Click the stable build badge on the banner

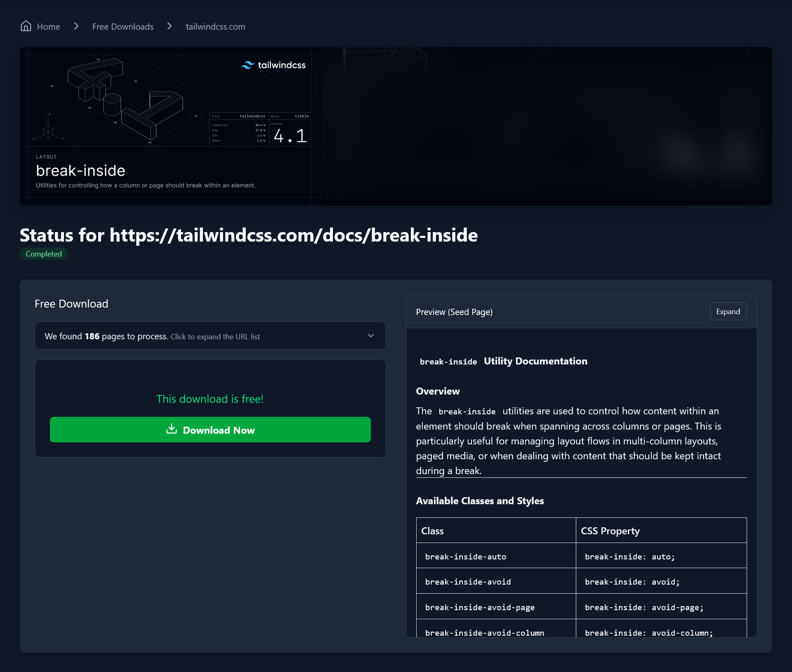coord(301,116)
